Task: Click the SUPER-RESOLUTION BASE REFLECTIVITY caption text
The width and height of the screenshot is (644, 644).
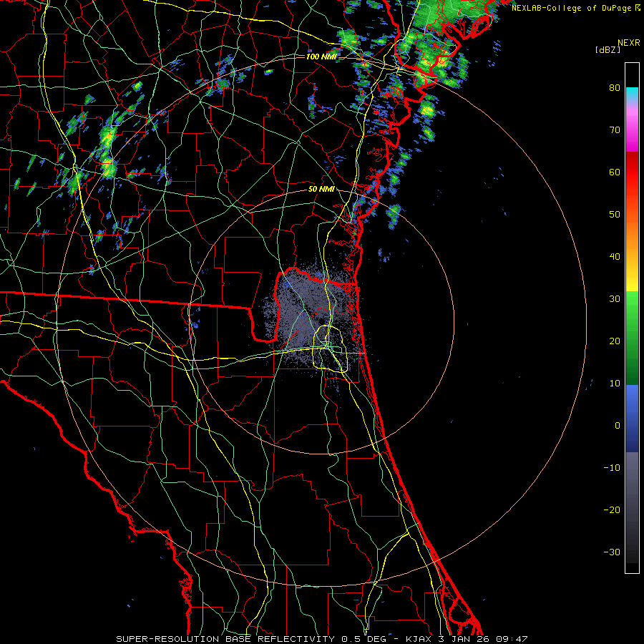Action: click(225, 639)
